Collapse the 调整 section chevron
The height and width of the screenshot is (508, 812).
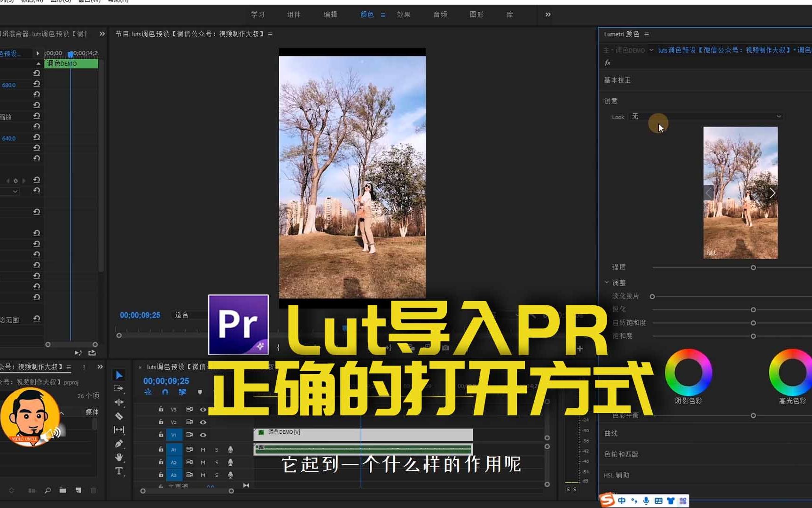607,282
